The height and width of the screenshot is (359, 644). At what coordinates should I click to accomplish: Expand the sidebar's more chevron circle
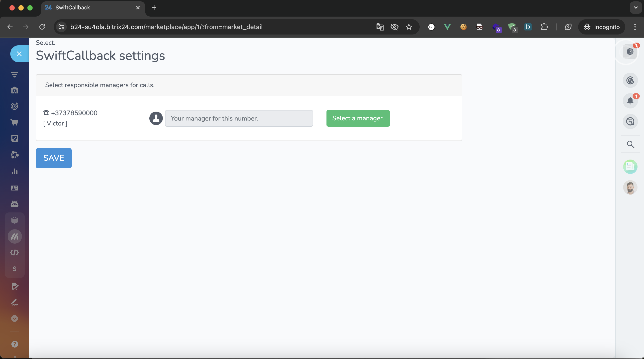click(x=15, y=318)
